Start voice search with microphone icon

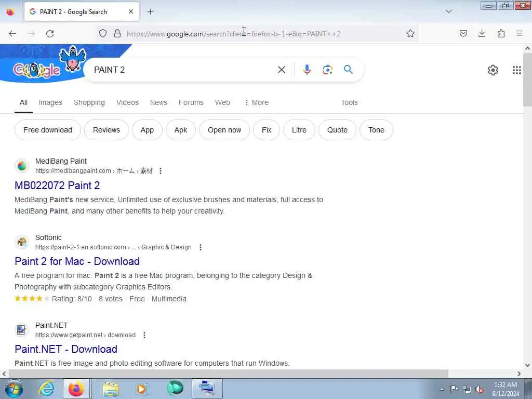tap(307, 70)
